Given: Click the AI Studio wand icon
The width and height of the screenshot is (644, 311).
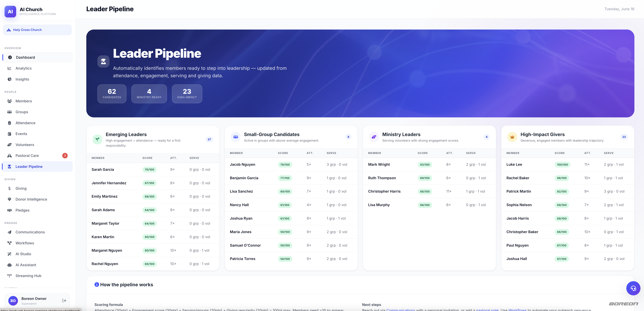Looking at the screenshot, I should click(9, 254).
